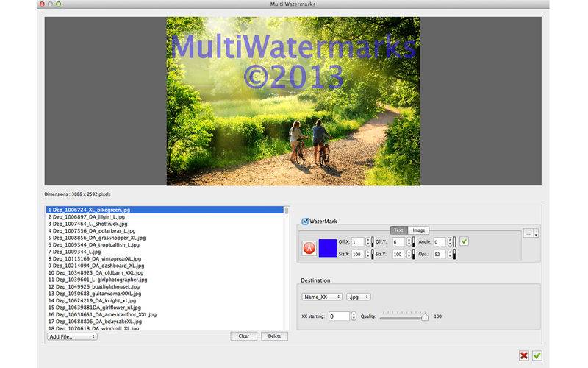Select 5 Dep_1008856_DA_grasshopper_XL.jpg
Screen dimensions: 588x368
(165, 238)
